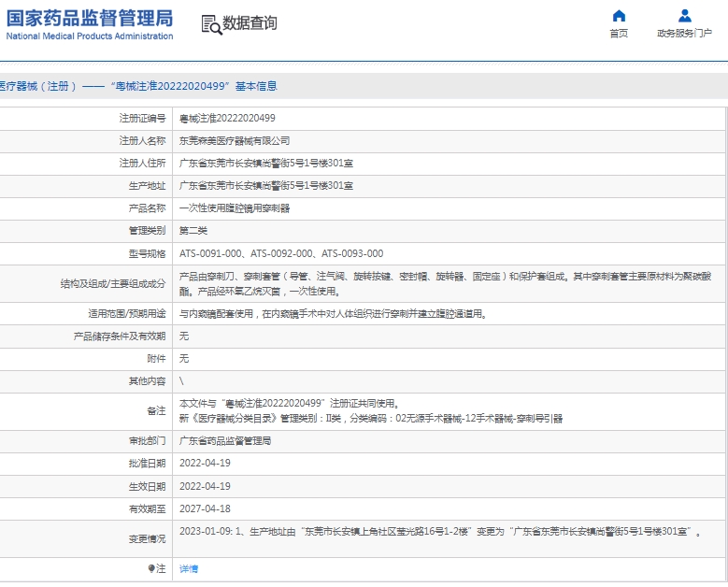Click the 首页 text link
The image size is (728, 587).
coord(619,33)
